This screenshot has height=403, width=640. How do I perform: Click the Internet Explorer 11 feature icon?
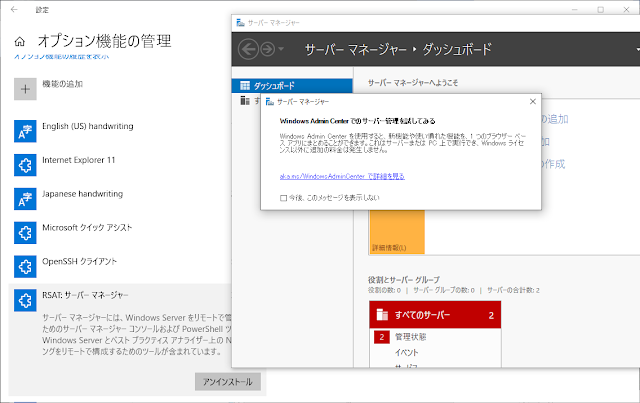(x=25, y=165)
